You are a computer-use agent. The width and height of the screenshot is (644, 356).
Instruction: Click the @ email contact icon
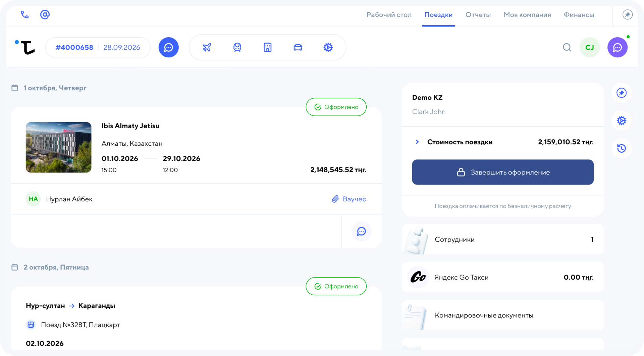point(45,14)
